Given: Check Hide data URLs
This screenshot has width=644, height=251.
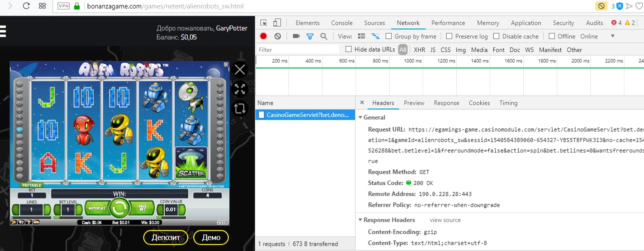Looking at the screenshot, I should click(349, 49).
